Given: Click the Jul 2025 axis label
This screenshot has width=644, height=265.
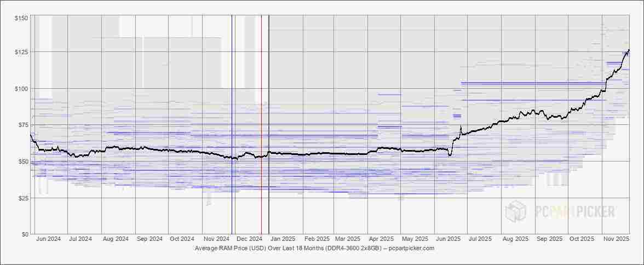Looking at the screenshot, I should click(481, 239).
